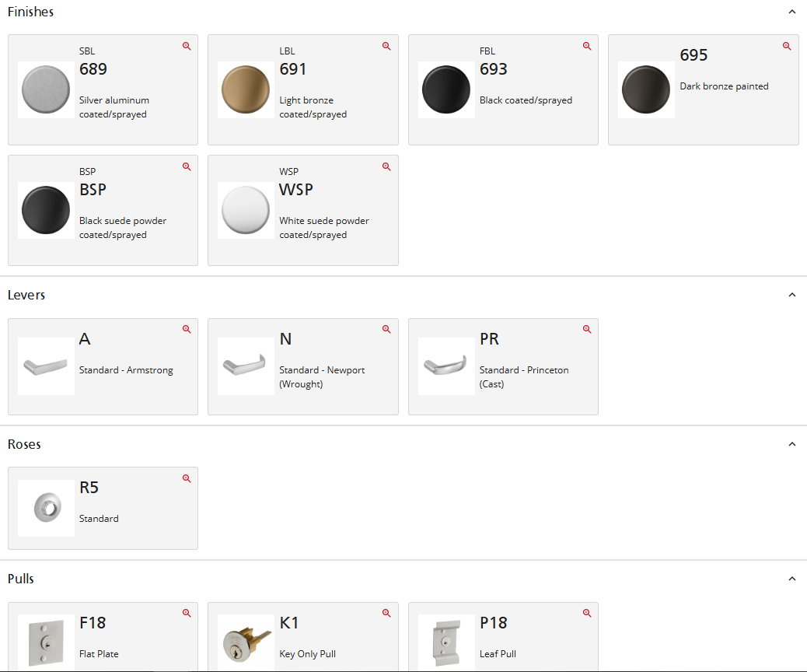Click the Princeton lever thumbnail
Image resolution: width=807 pixels, height=672 pixels.
click(446, 366)
